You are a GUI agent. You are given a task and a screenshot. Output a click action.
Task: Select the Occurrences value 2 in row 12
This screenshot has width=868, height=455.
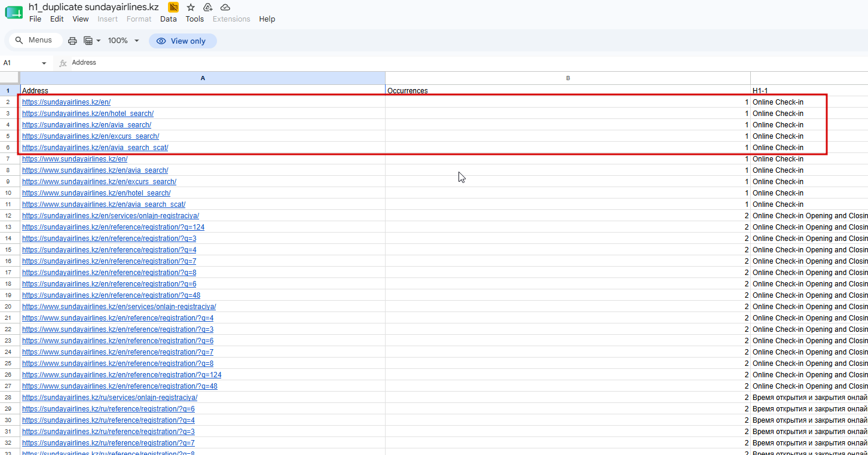(568, 216)
